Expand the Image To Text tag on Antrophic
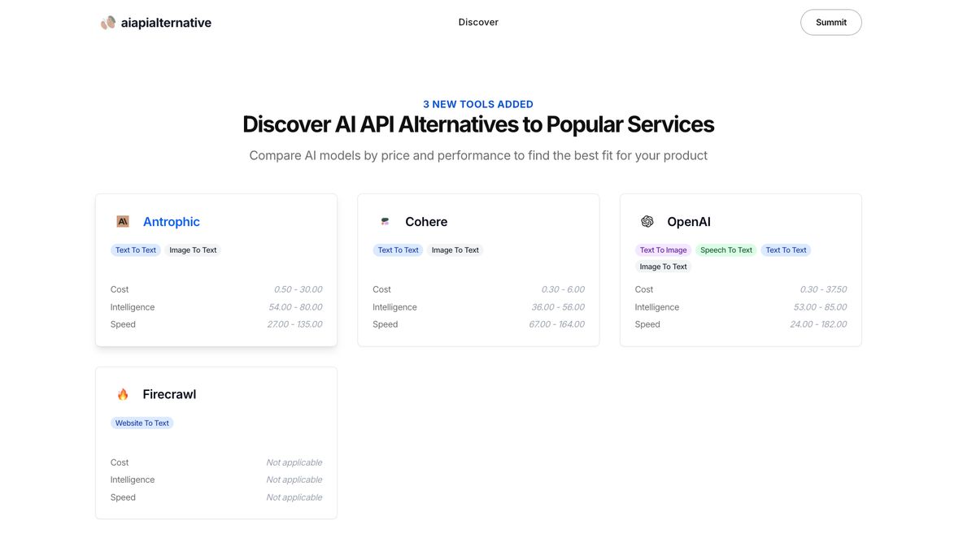 click(x=192, y=250)
